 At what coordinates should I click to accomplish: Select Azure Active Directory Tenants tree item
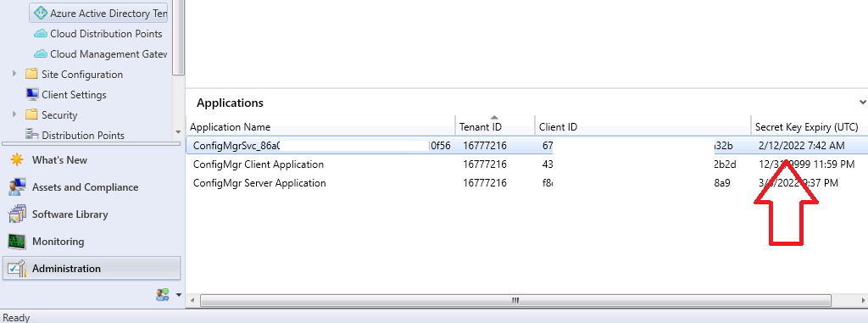pyautogui.click(x=98, y=14)
